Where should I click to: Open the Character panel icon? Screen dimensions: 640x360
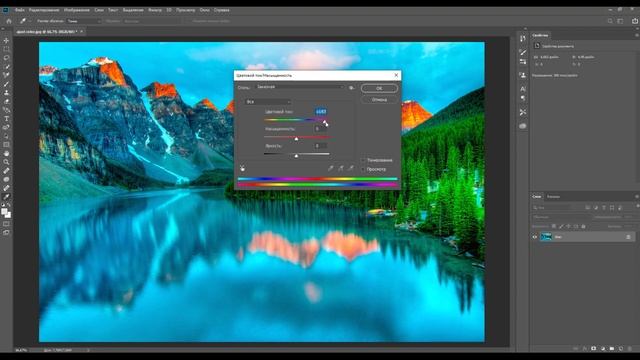tap(523, 89)
